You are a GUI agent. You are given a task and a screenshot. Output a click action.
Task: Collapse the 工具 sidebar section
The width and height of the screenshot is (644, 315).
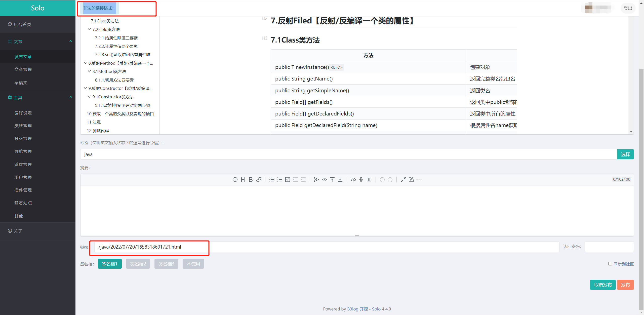[x=70, y=97]
